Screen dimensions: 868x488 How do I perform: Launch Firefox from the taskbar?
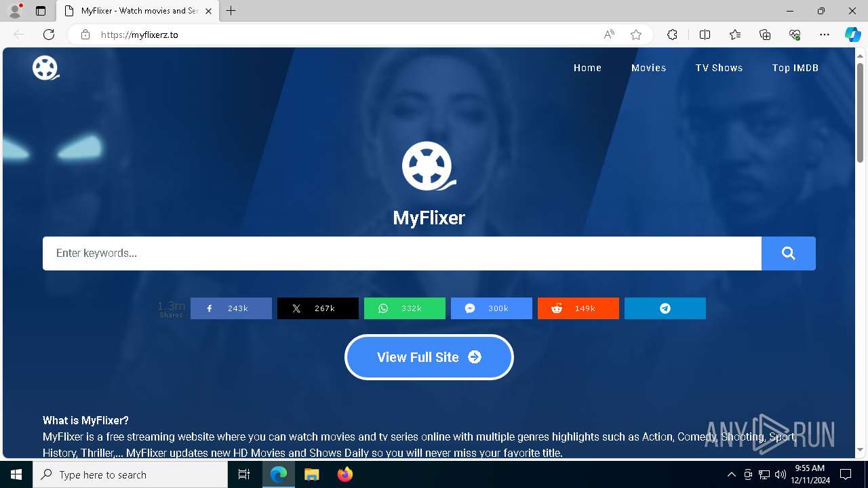coord(345,474)
